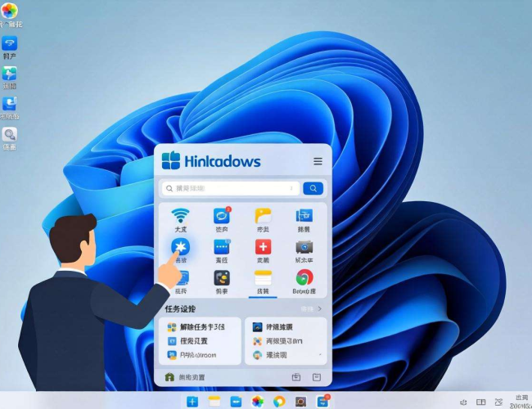Open the red plus medical app icon
The image size is (532, 409).
pyautogui.click(x=263, y=246)
